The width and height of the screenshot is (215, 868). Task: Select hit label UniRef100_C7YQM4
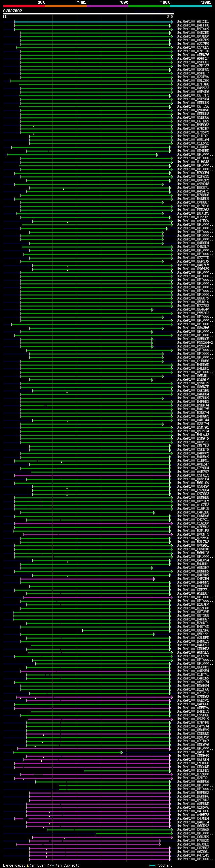tap(193, 469)
